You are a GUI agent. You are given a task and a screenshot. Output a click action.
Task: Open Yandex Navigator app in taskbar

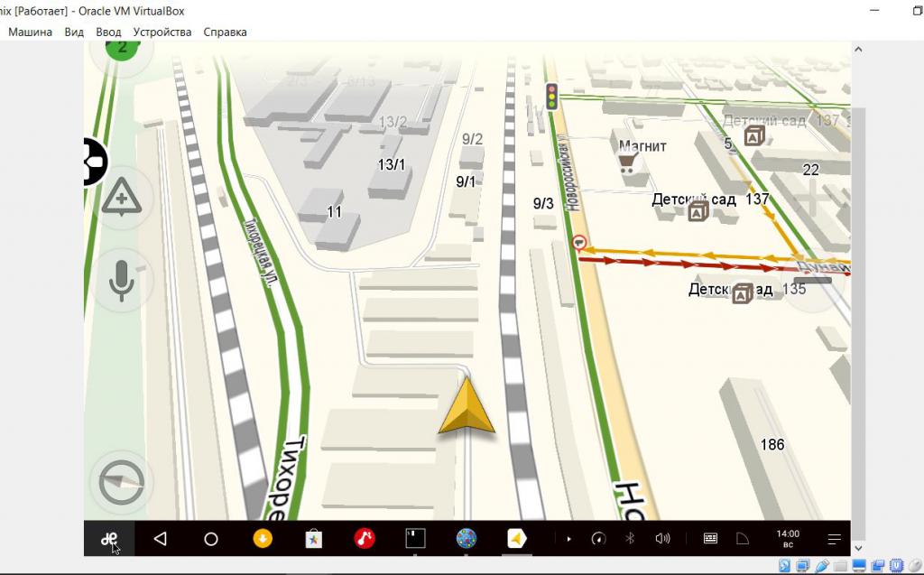pyautogui.click(x=517, y=539)
